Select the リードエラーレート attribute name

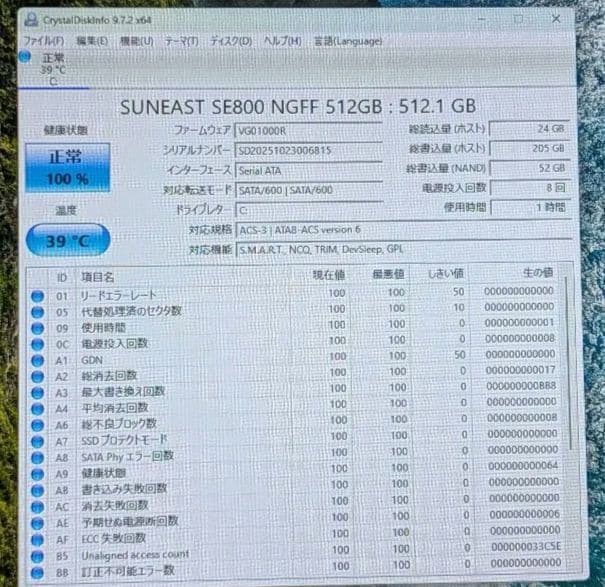click(118, 296)
